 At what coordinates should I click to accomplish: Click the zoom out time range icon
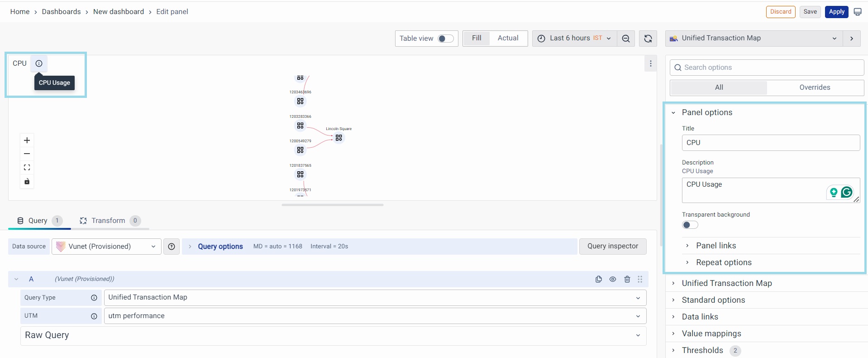pos(625,39)
